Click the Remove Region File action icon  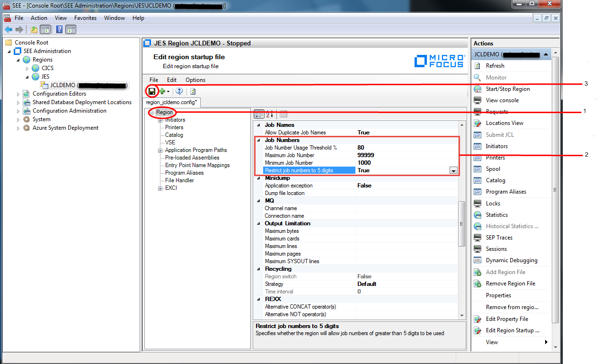coord(477,284)
